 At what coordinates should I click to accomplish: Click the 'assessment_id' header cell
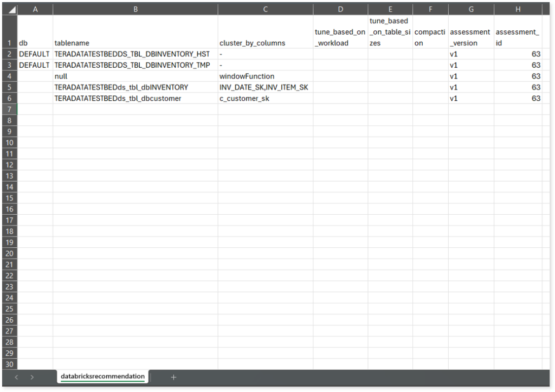click(x=518, y=31)
